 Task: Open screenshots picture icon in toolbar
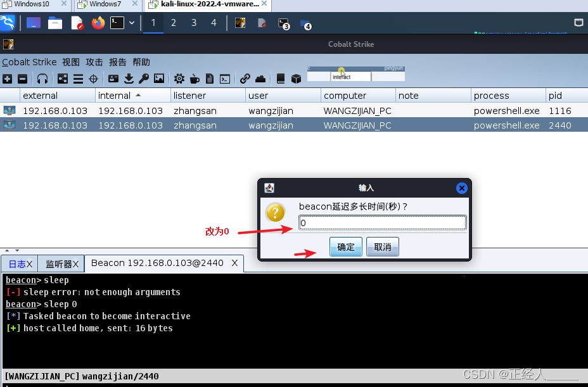159,79
